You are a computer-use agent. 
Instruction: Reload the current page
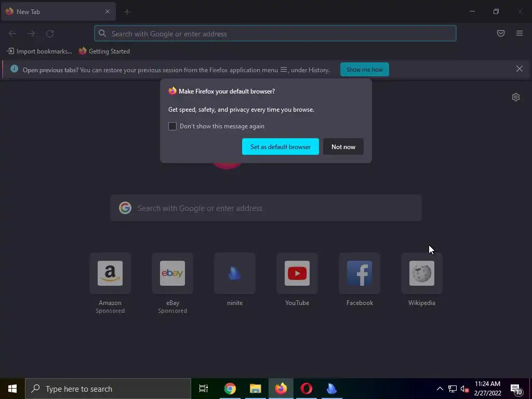coord(50,34)
